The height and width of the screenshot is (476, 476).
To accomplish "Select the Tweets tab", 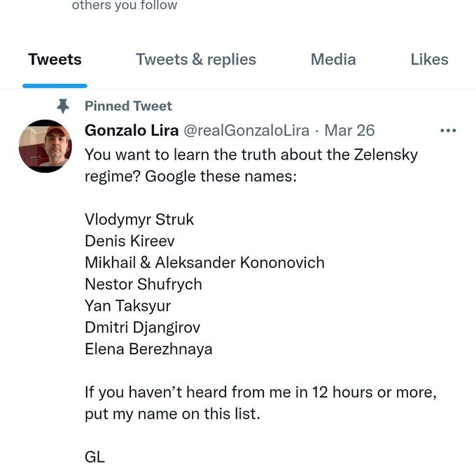I will pos(55,59).
